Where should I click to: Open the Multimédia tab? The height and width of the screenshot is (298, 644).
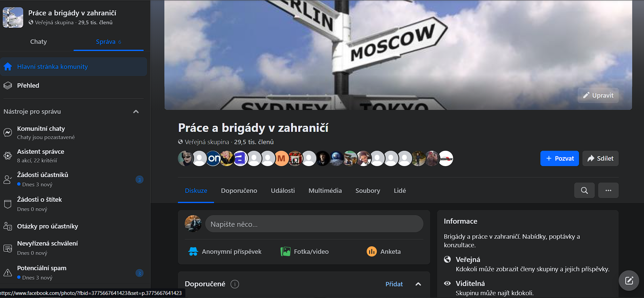coord(325,190)
